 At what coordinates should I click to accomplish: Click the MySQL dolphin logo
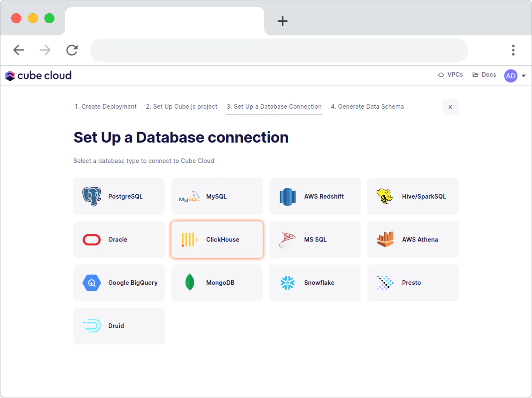pos(190,196)
